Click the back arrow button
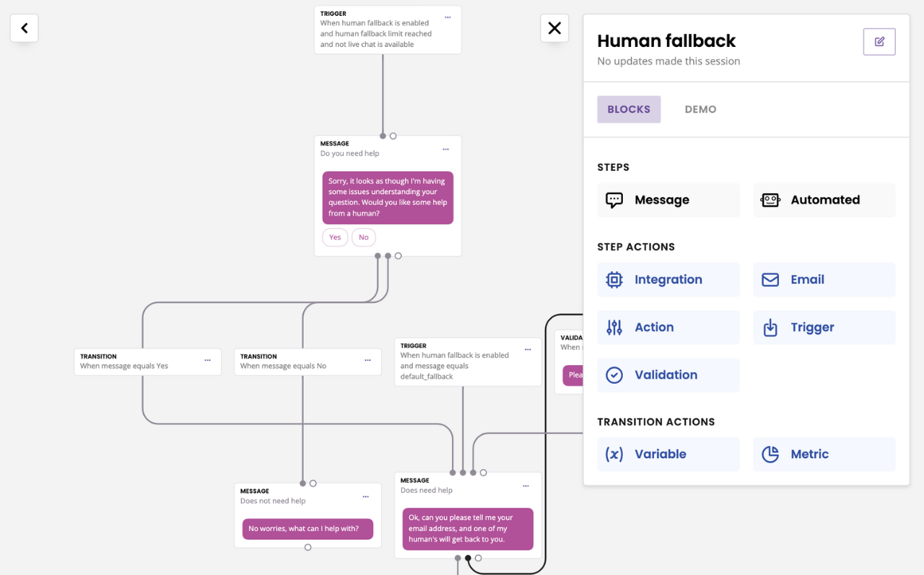Viewport: 924px width, 575px height. pyautogui.click(x=25, y=28)
